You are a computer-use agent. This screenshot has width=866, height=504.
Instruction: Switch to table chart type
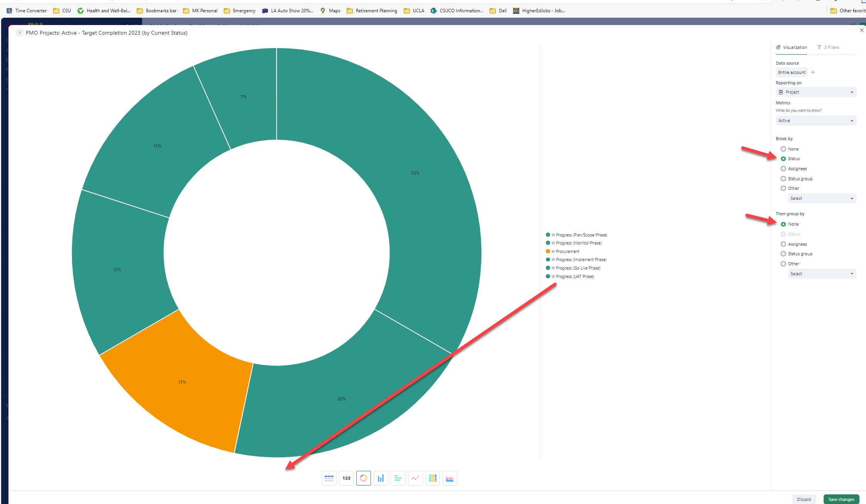click(x=329, y=478)
